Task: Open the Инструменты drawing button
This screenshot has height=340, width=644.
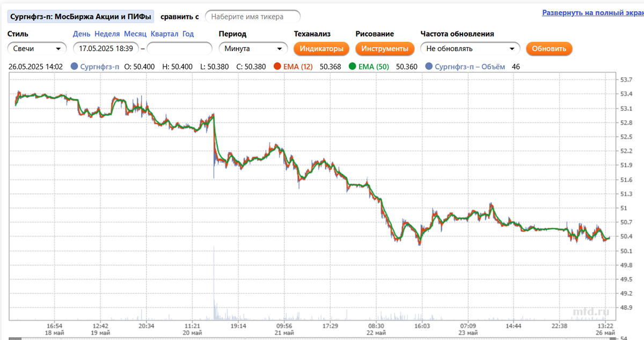Action: tap(385, 48)
